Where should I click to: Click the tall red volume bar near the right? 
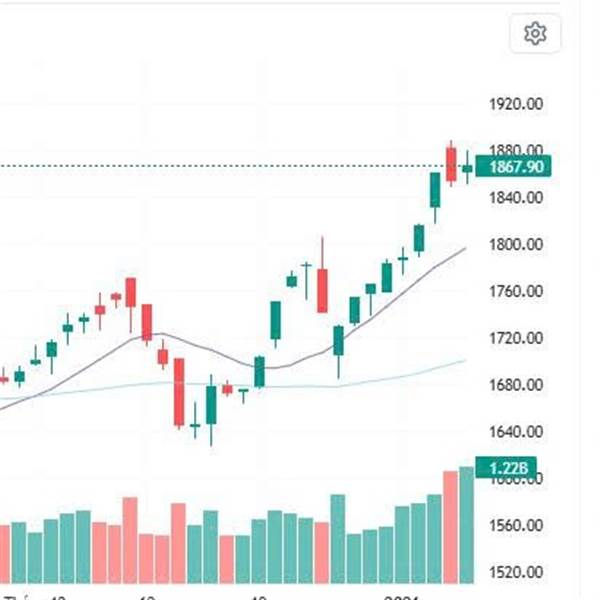coord(451,528)
